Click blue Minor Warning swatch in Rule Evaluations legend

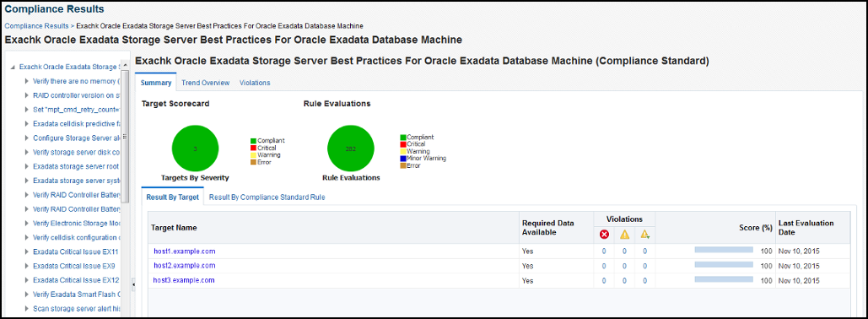pos(403,159)
